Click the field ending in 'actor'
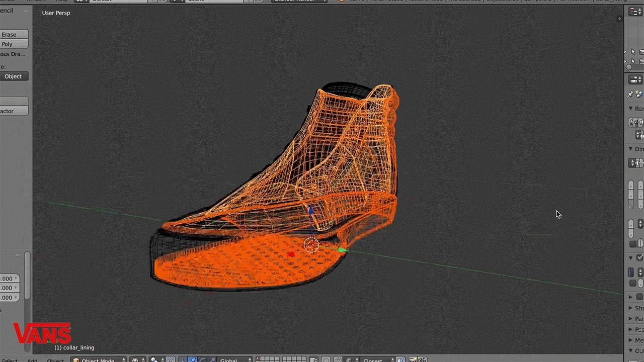This screenshot has height=362, width=644. click(14, 111)
